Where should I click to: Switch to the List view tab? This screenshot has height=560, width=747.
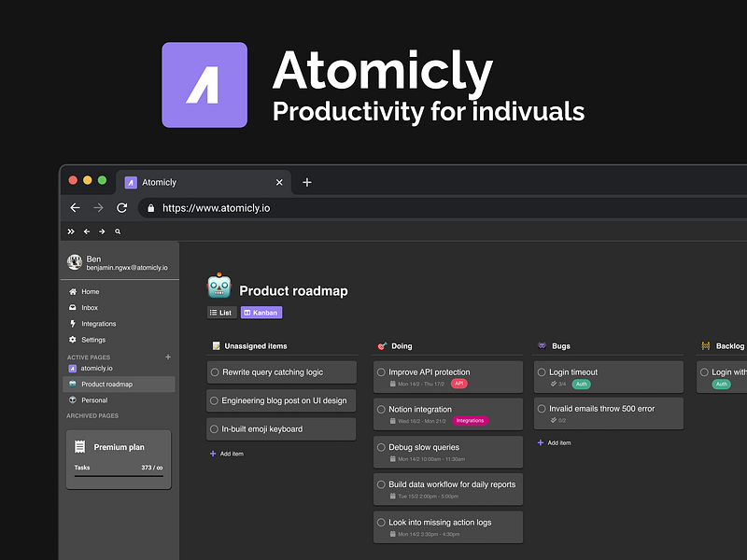220,313
